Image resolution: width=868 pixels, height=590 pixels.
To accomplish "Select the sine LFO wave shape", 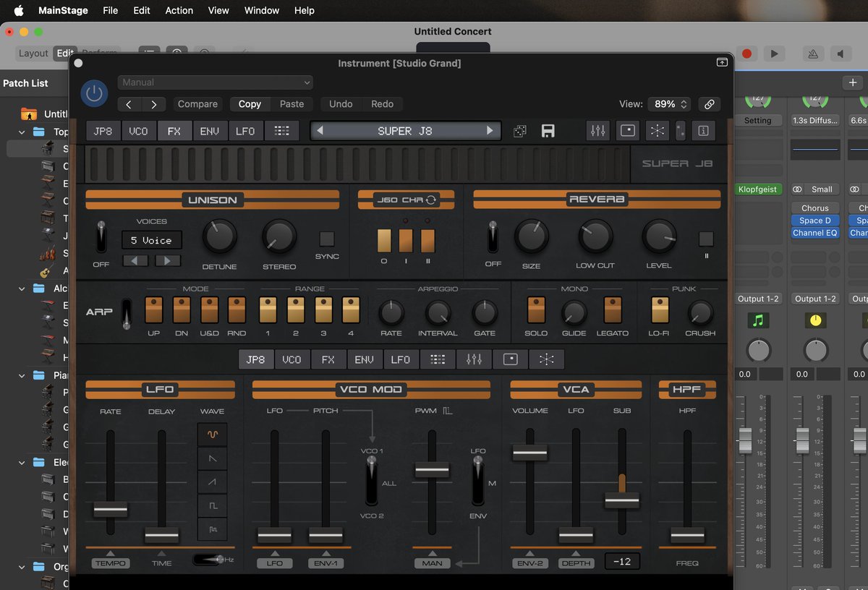I will (212, 435).
